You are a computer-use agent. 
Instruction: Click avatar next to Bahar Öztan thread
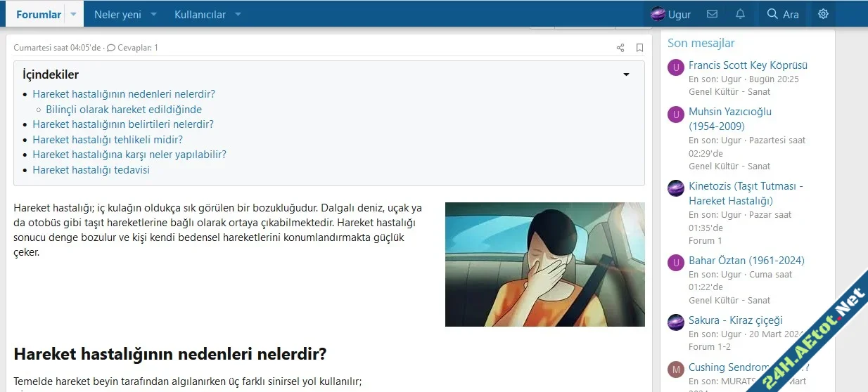click(x=676, y=263)
